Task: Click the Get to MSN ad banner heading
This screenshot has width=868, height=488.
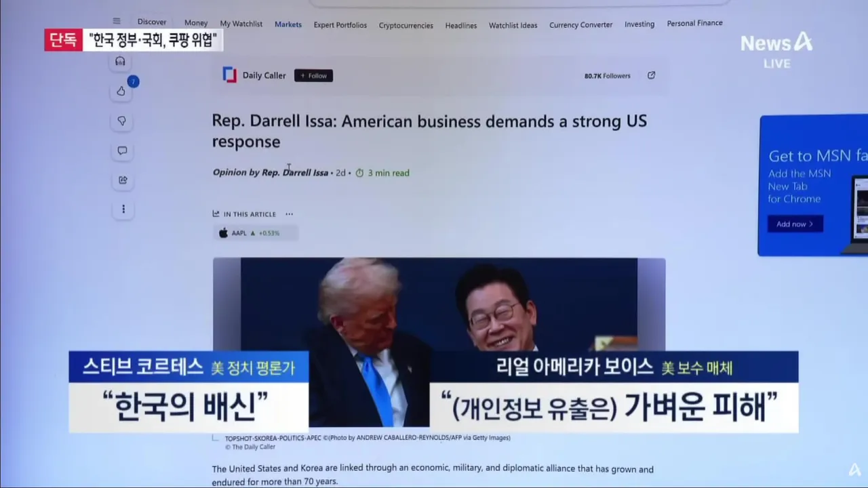Action: tap(817, 156)
